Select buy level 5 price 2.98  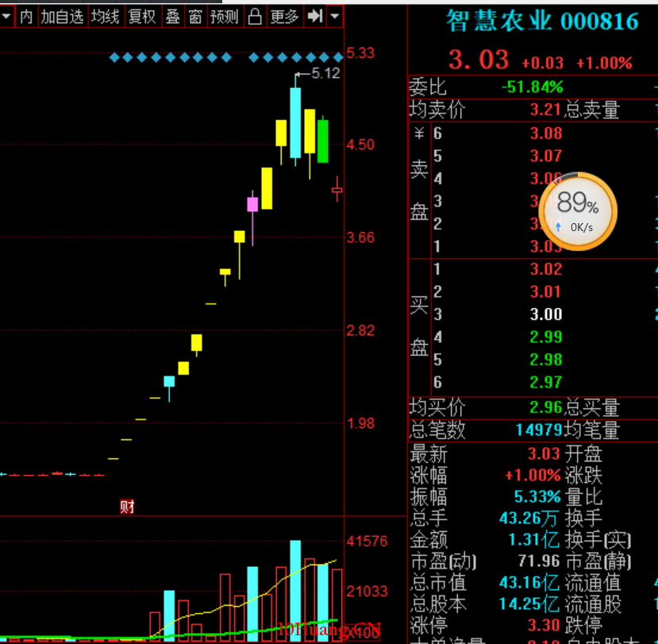point(546,360)
